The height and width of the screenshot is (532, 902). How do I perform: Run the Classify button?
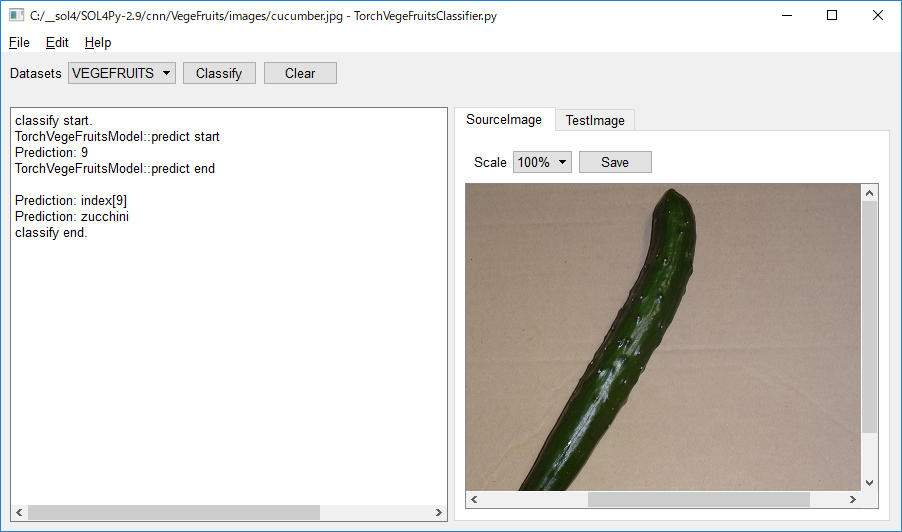coord(219,73)
